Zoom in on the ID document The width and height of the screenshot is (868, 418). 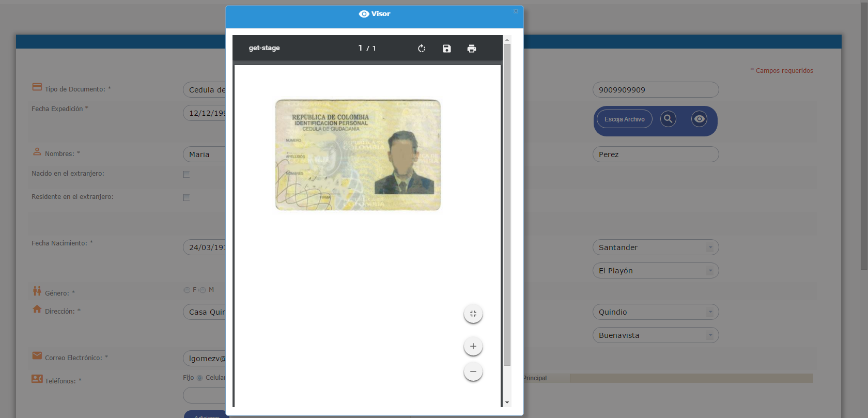pos(473,346)
